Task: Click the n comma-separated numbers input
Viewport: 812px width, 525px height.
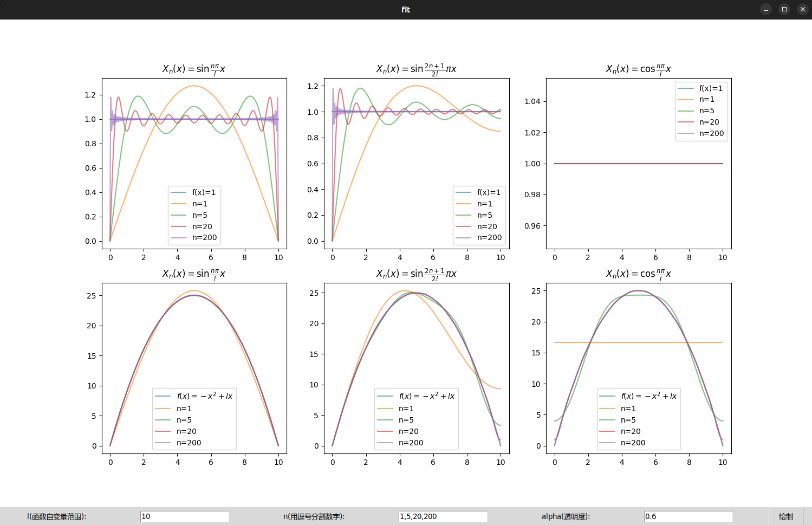Action: 443,516
